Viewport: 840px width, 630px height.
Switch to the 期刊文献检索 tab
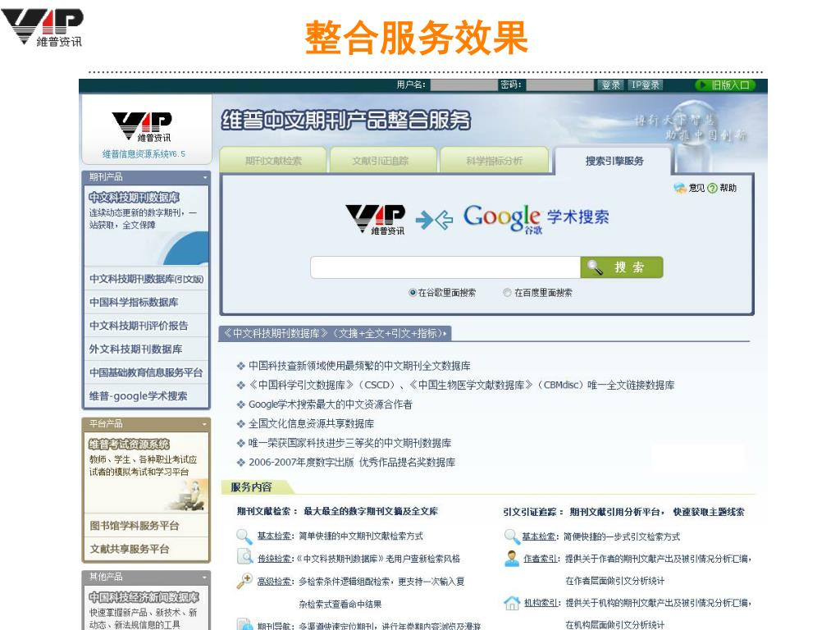coord(273,160)
